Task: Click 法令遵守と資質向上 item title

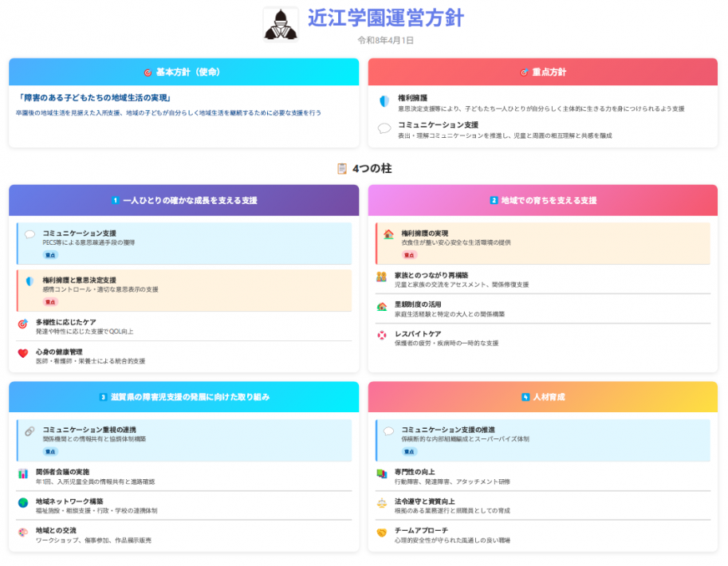Action: pos(425,501)
